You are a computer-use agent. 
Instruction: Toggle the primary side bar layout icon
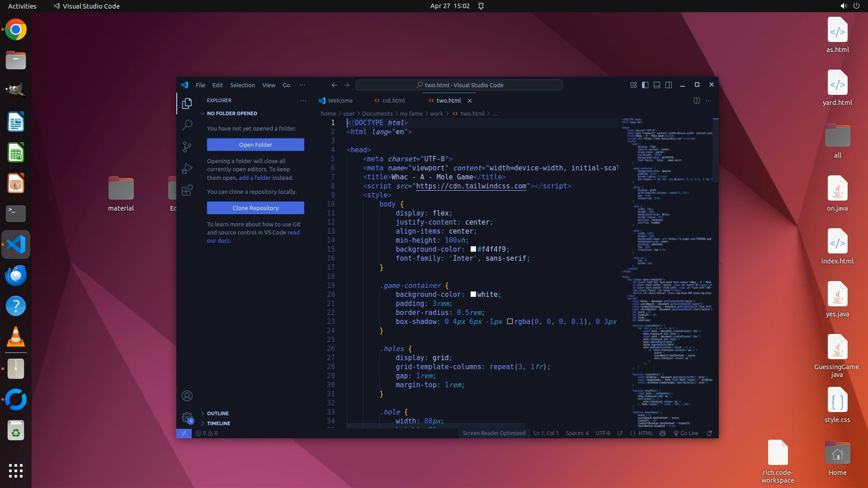(x=645, y=85)
